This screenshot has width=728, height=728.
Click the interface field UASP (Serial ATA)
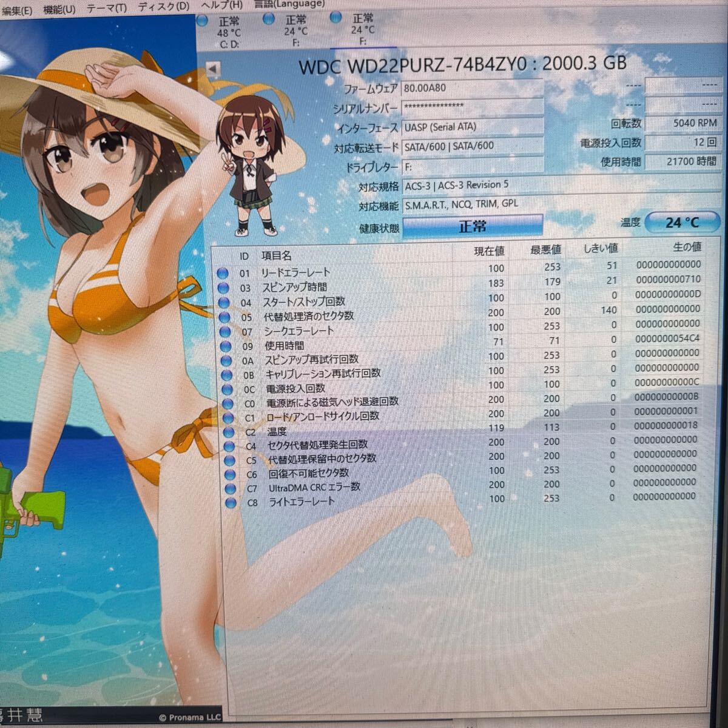(x=472, y=127)
